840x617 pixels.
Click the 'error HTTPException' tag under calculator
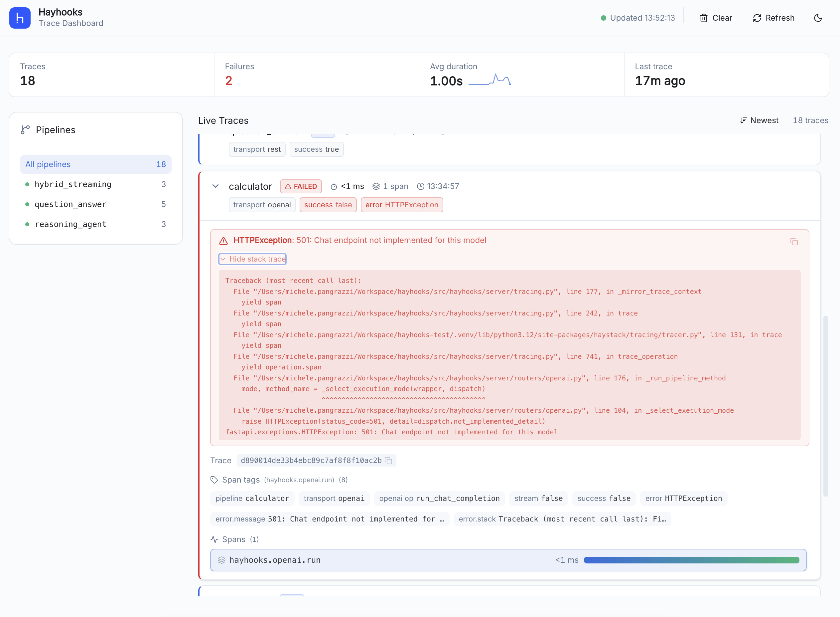click(x=401, y=205)
